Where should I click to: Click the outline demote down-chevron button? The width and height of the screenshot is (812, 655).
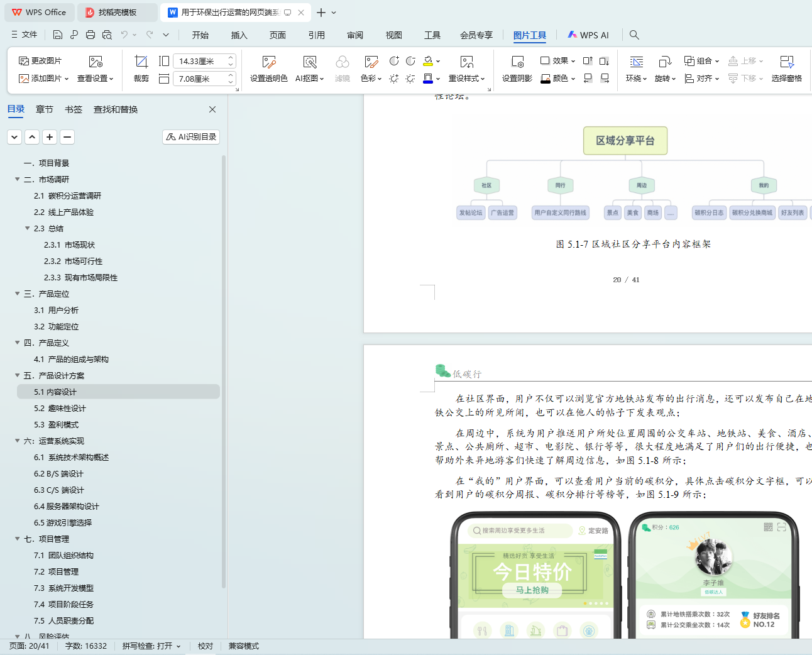(x=14, y=137)
